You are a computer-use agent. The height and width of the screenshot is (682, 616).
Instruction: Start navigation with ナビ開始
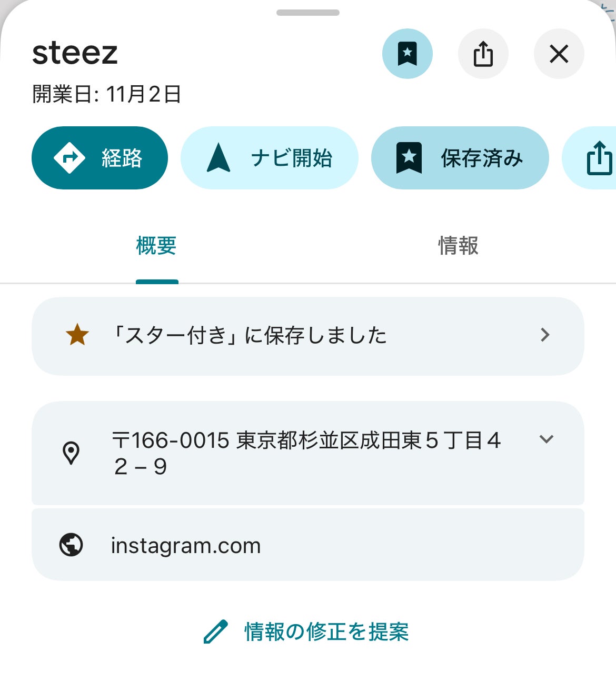click(269, 158)
